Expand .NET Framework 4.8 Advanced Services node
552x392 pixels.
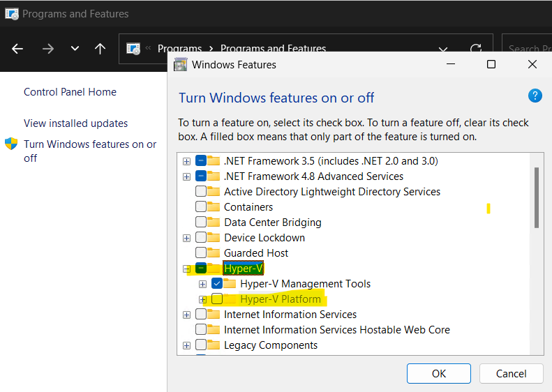pos(186,176)
